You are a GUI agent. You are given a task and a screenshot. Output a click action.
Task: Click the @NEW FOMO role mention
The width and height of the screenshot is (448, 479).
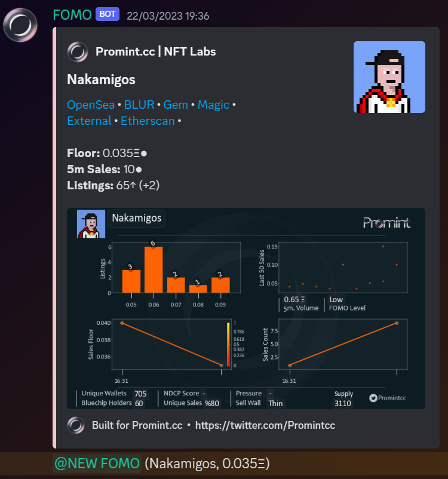click(x=97, y=463)
